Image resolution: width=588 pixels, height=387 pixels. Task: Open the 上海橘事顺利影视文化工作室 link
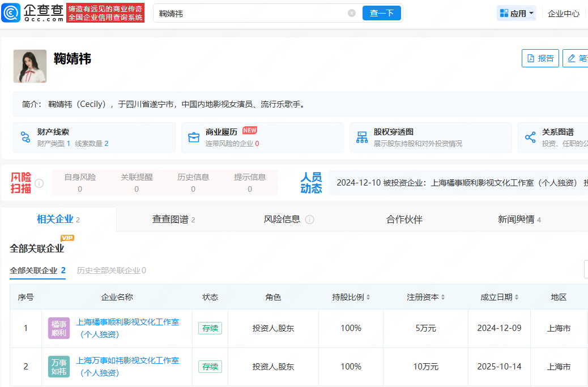pos(127,322)
